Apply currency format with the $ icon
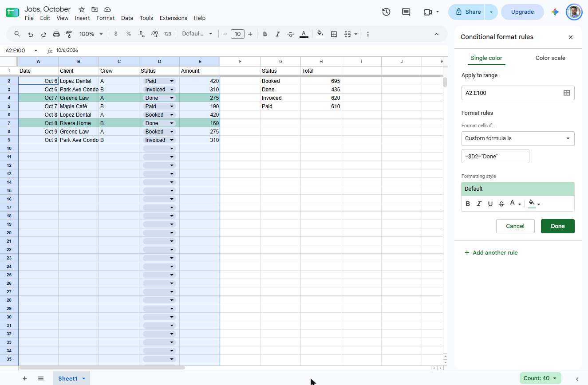The image size is (588, 385). click(x=116, y=34)
